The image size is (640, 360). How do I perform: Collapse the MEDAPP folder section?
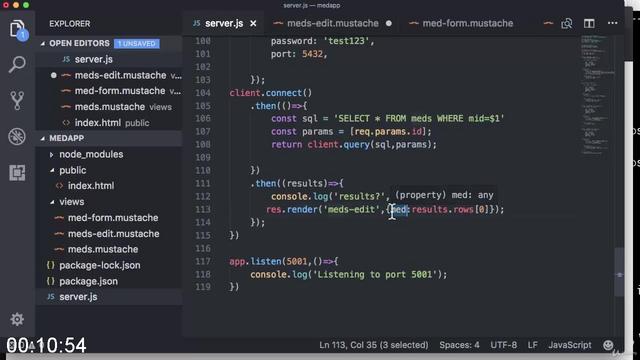43,138
